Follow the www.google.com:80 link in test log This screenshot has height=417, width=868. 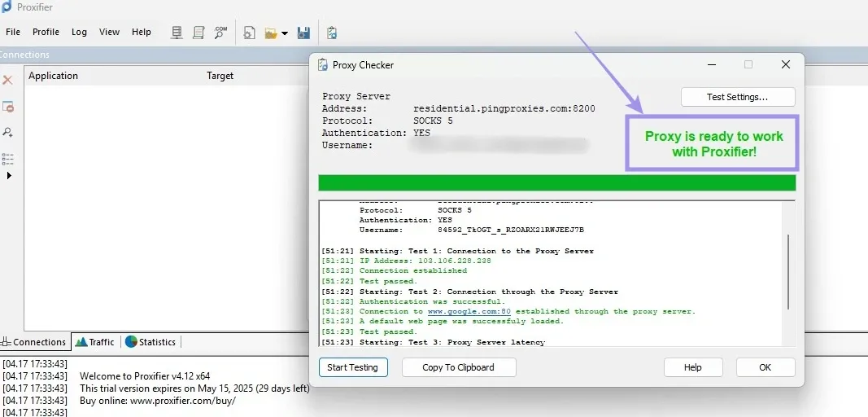click(469, 312)
